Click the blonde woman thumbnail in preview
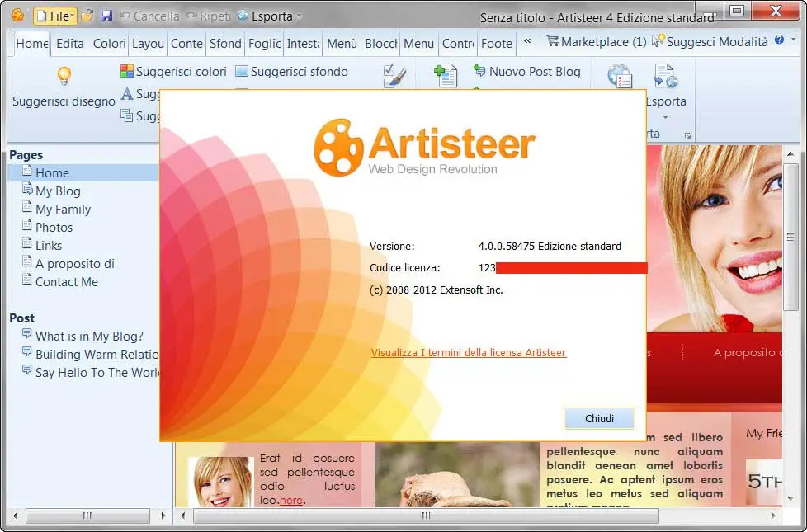Screen dimensions: 807x532 click(221, 482)
